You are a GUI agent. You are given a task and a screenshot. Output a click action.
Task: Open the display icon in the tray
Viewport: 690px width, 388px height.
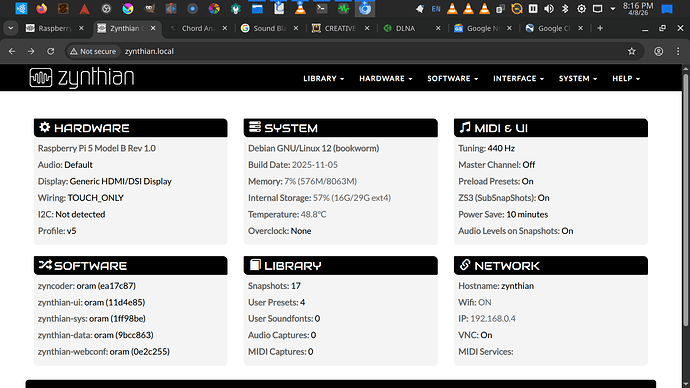[x=597, y=8]
